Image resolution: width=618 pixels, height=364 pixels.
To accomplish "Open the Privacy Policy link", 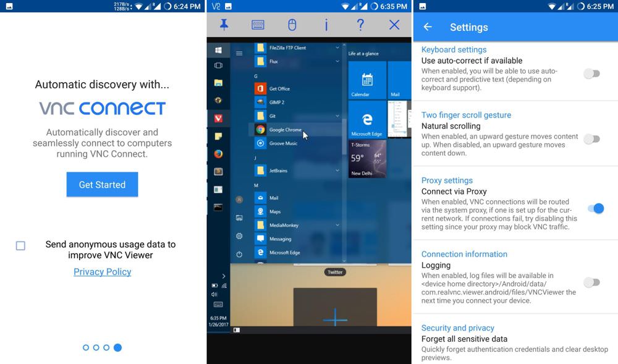I will click(x=103, y=272).
